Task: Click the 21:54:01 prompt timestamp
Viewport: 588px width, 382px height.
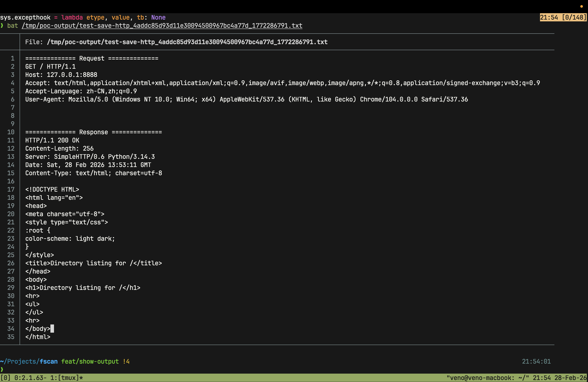Action: (536, 361)
